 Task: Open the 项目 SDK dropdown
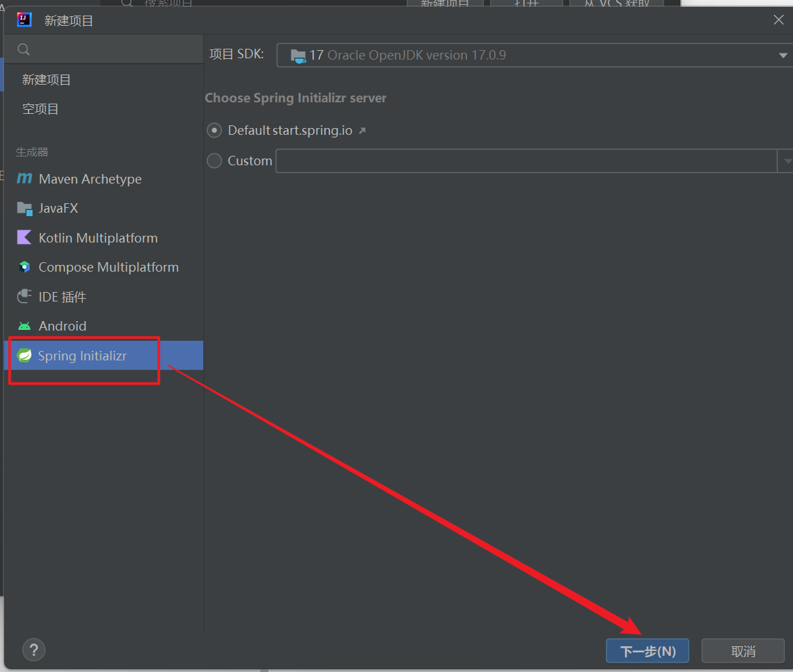coord(535,55)
